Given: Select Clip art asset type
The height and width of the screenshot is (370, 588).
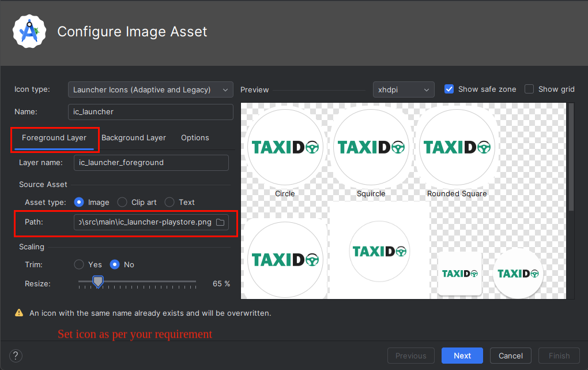Looking at the screenshot, I should coord(122,202).
